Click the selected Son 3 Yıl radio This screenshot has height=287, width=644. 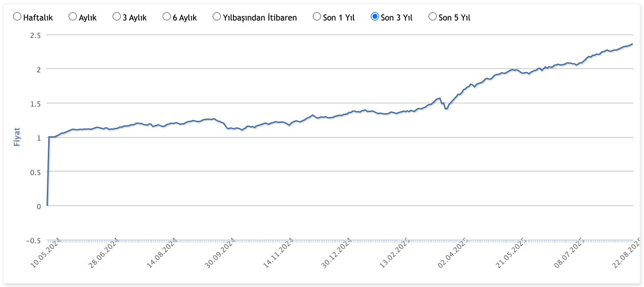(x=375, y=17)
